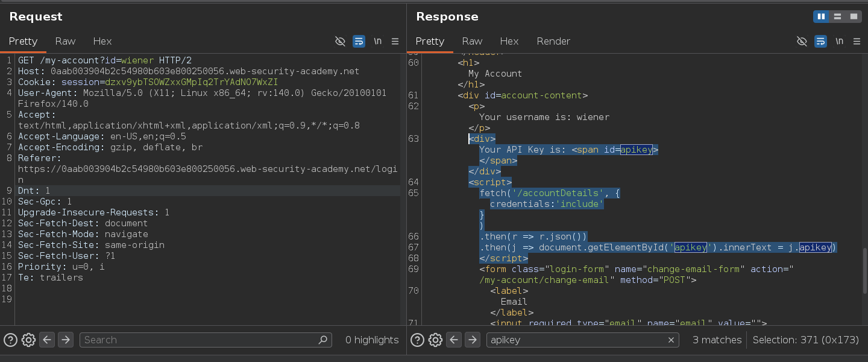This screenshot has width=868, height=362.
Task: Go to next apikey match in Response
Action: (473, 340)
